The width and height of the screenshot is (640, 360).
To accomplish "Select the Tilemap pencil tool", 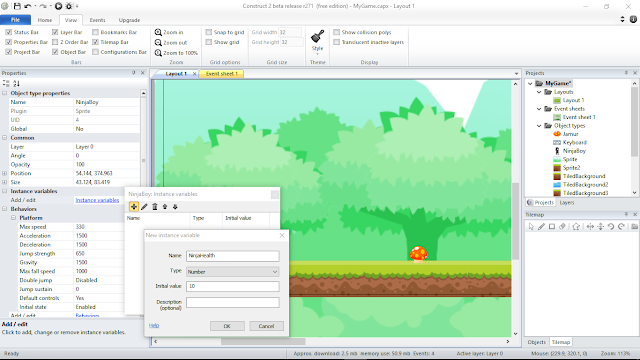I will pyautogui.click(x=541, y=227).
